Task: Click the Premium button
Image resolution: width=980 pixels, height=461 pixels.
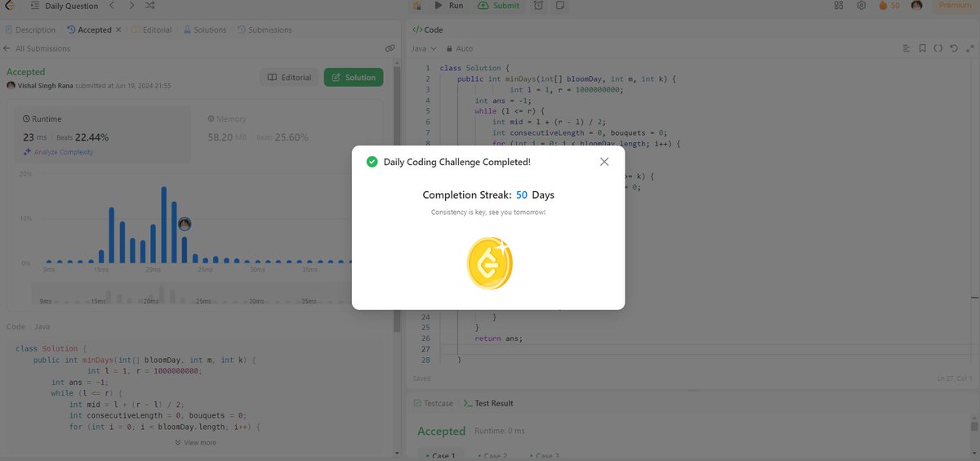Action: point(955,6)
